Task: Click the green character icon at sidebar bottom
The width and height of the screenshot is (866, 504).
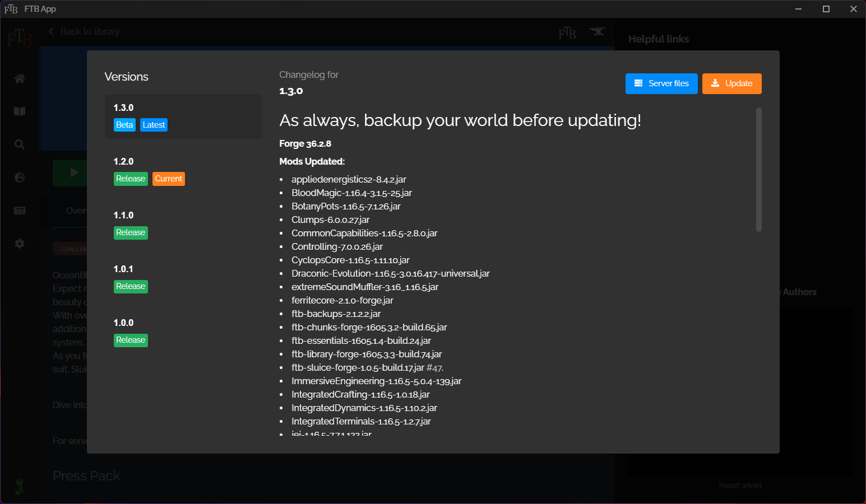Action: coord(20,487)
